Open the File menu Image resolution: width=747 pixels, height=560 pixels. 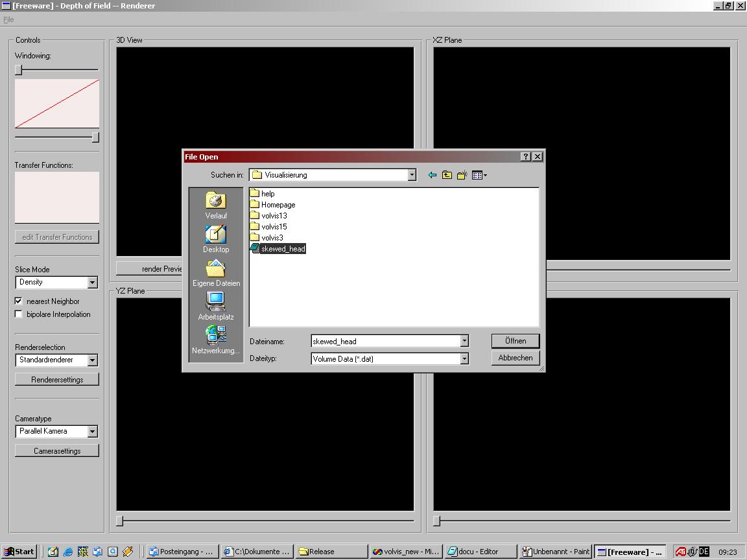pos(8,20)
